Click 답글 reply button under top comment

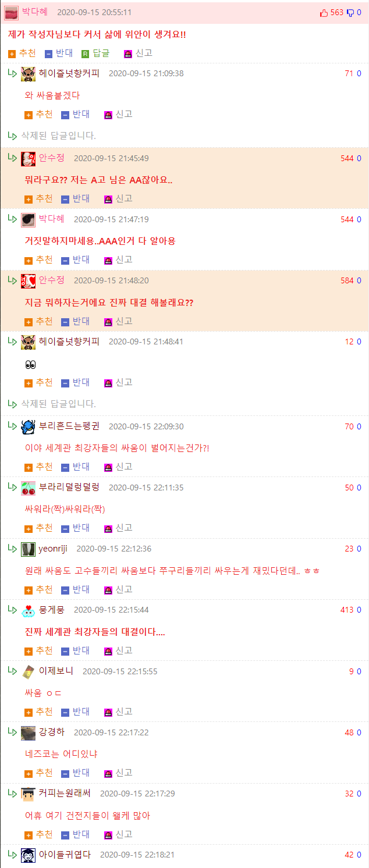coord(95,53)
